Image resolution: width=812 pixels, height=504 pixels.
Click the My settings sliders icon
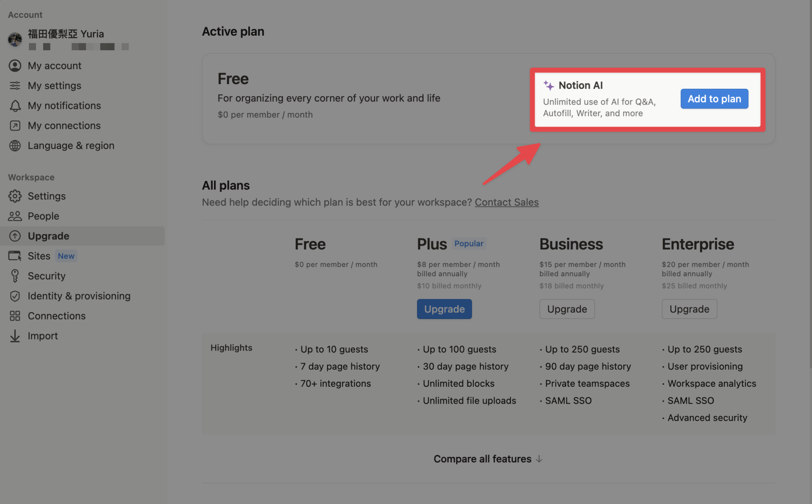(15, 86)
